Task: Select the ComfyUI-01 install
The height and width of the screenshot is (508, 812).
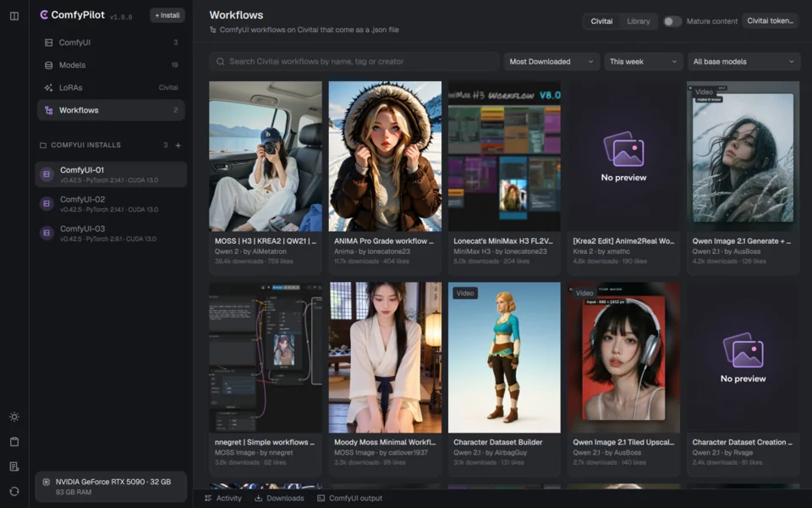Action: point(111,174)
